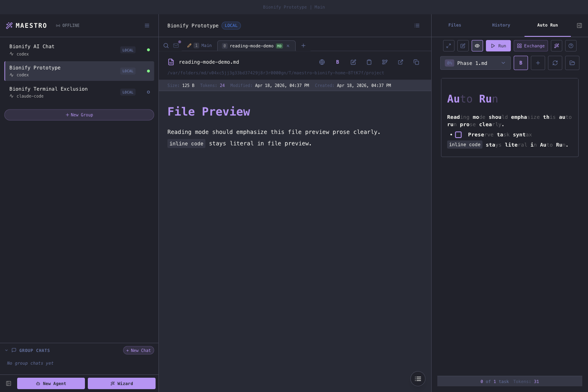Image resolution: width=588 pixels, height=392 pixels.
Task: Launch the Wizard
Action: [x=122, y=383]
